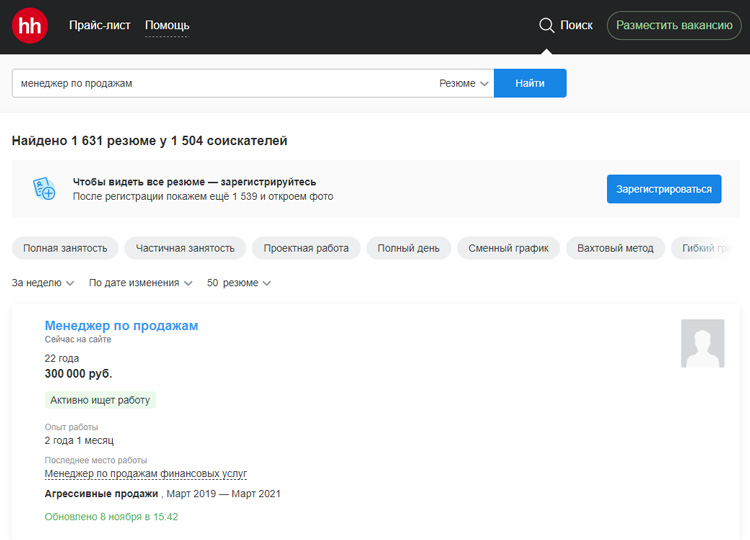Toggle the Сменный график filter
750x540 pixels.
point(508,248)
